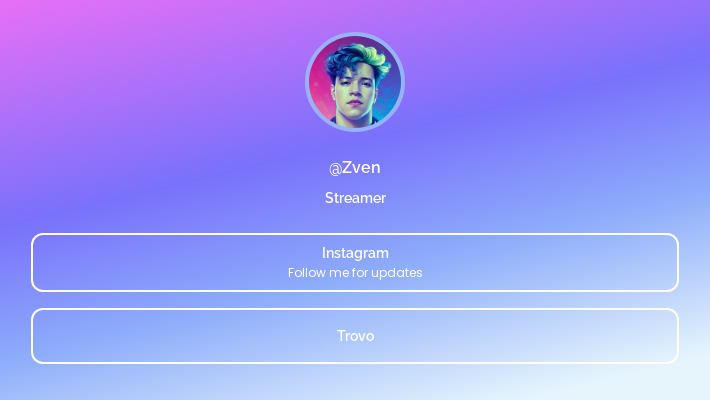Open the Instagram link card
The width and height of the screenshot is (710, 400).
pyautogui.click(x=355, y=262)
